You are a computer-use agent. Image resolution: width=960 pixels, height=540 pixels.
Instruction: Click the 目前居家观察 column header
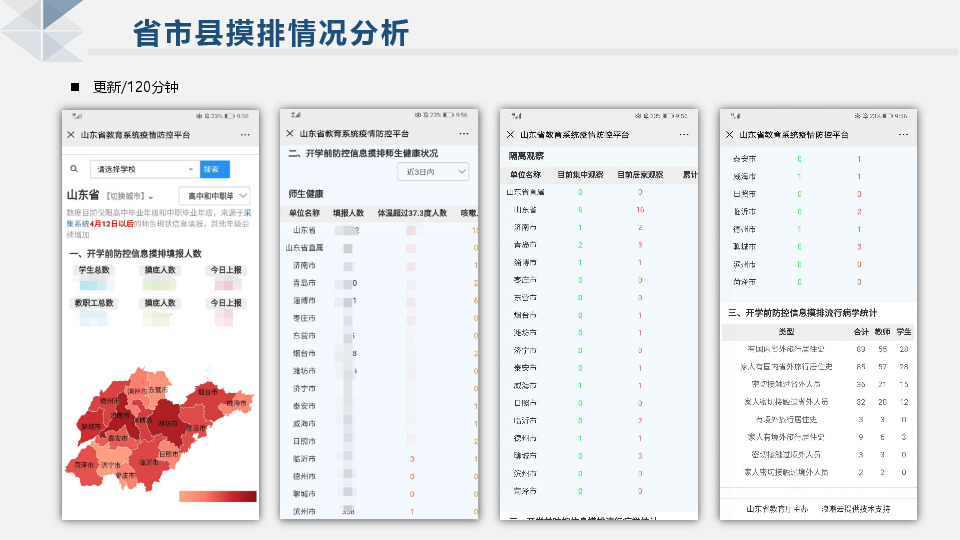[640, 174]
